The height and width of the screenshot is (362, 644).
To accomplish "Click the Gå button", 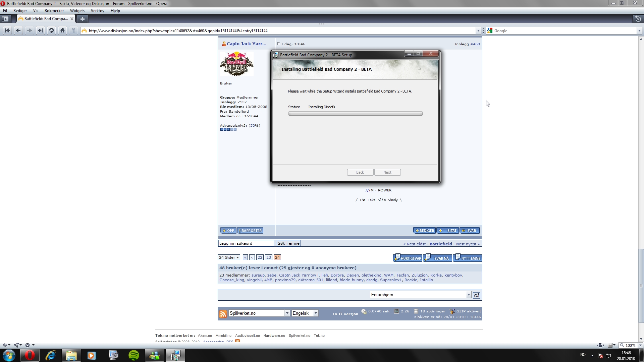I will 477,295.
